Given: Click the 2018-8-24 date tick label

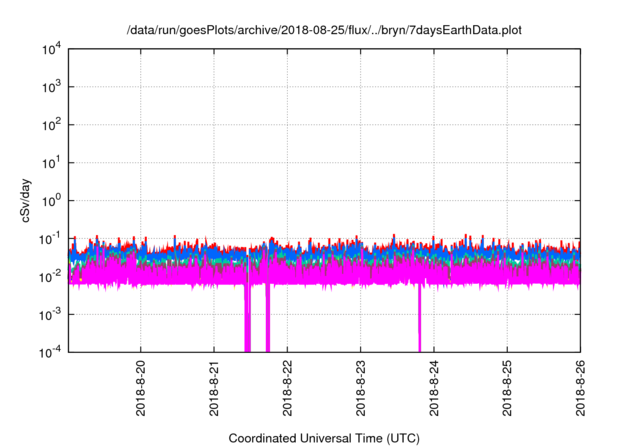Looking at the screenshot, I should (x=434, y=388).
